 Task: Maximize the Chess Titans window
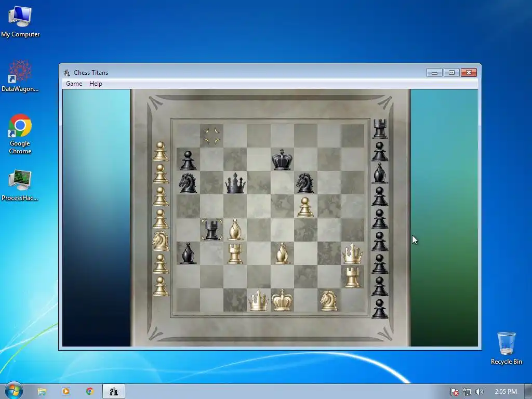(451, 73)
